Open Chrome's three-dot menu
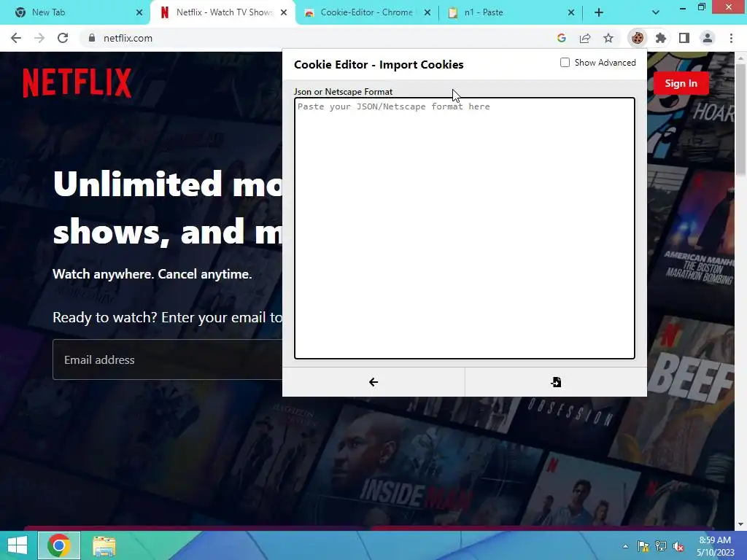This screenshot has width=747, height=560. click(731, 38)
